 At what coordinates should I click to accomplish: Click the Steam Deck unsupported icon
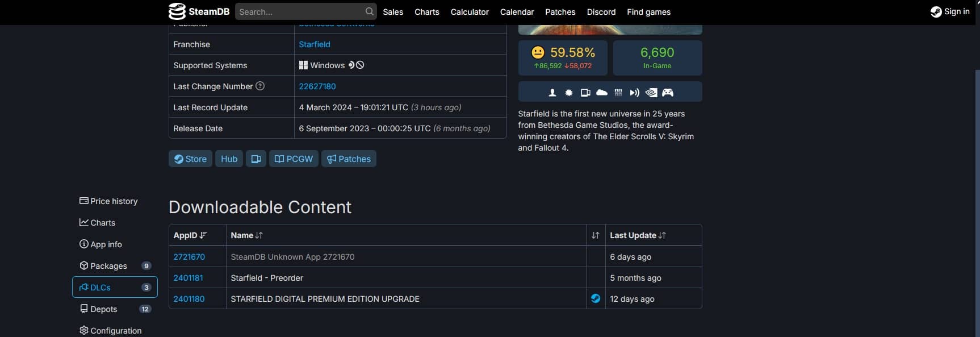tap(356, 65)
